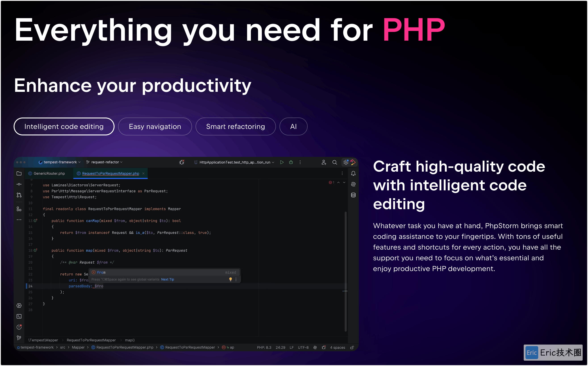This screenshot has height=366, width=588.
Task: Click the implements gutter icon on line 13
Action: coord(35,221)
